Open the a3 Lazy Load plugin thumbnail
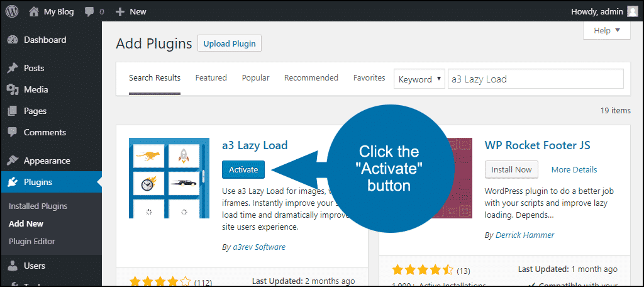Image resolution: width=644 pixels, height=287 pixels. click(x=169, y=178)
